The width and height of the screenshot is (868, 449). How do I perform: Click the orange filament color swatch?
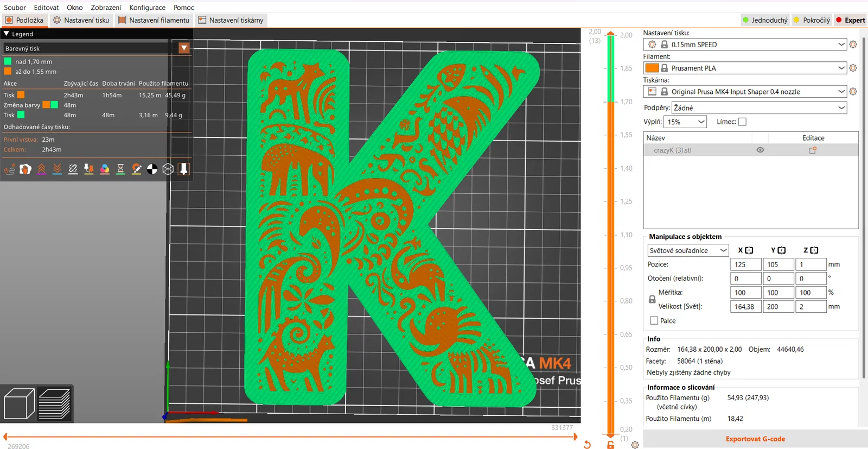pyautogui.click(x=652, y=68)
